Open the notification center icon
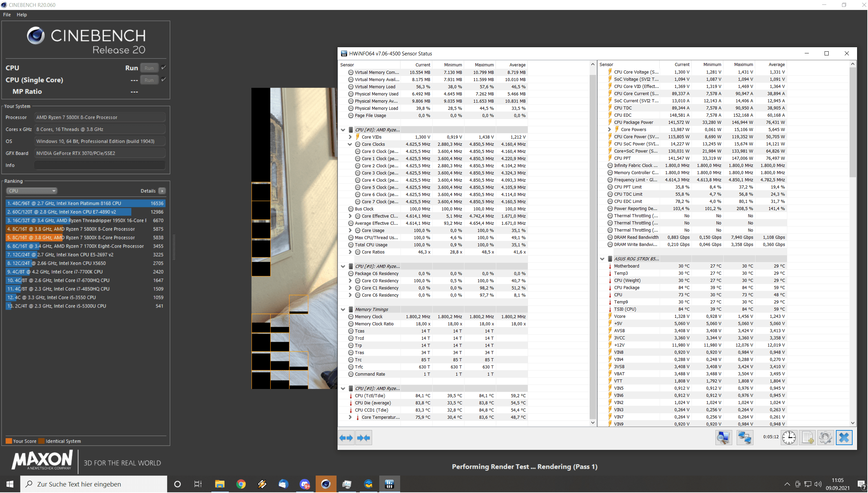 point(861,484)
